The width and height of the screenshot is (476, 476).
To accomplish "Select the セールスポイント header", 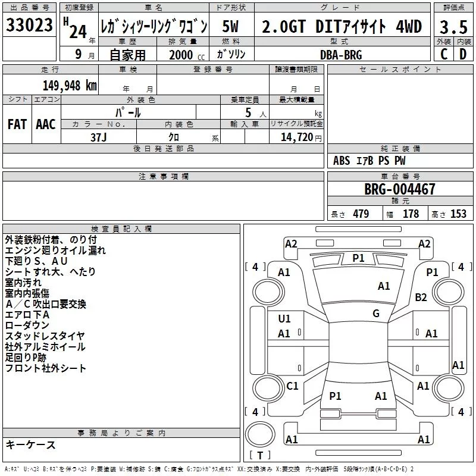I will pyautogui.click(x=400, y=69).
